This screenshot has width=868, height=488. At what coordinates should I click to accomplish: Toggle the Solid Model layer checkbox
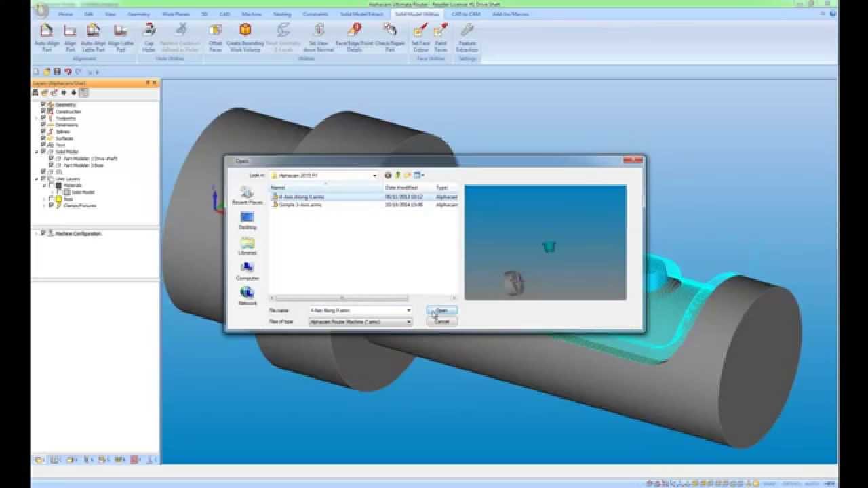43,152
